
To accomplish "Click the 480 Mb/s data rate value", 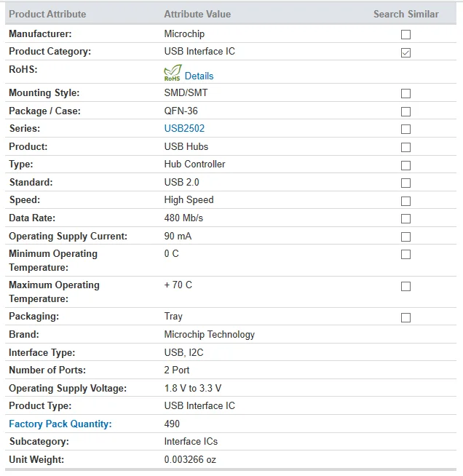I will (x=183, y=218).
